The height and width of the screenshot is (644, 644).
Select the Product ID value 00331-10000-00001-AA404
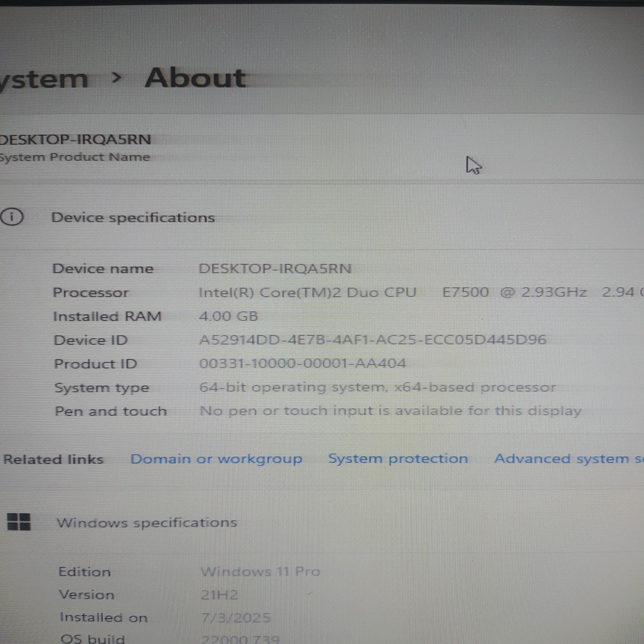tap(302, 363)
